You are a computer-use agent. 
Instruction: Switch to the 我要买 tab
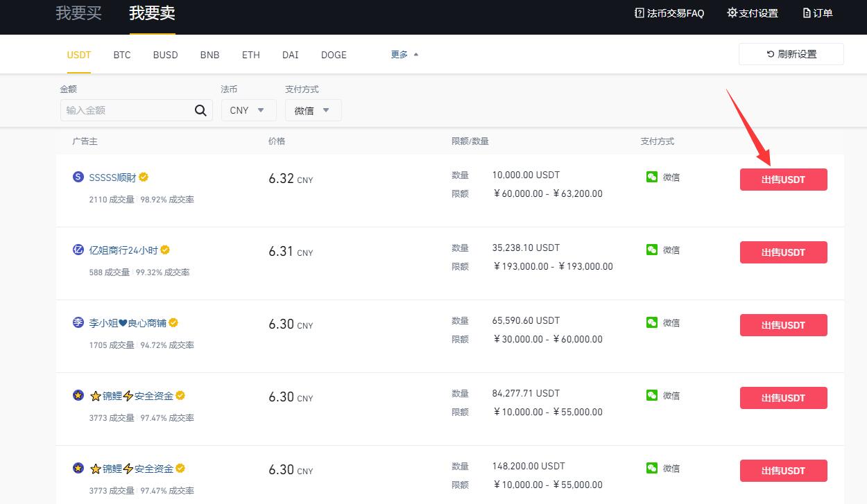78,13
